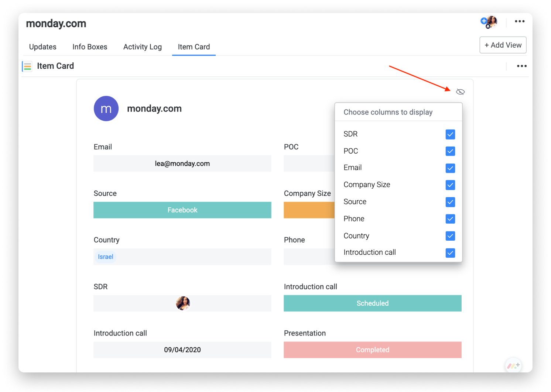
Task: Uncheck the Phone column checkbox
Action: coord(450,219)
